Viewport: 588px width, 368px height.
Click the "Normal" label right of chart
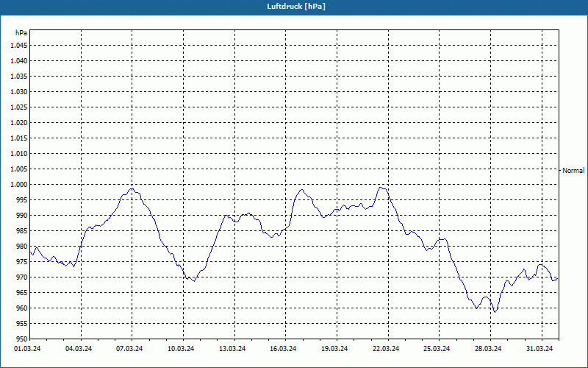573,171
